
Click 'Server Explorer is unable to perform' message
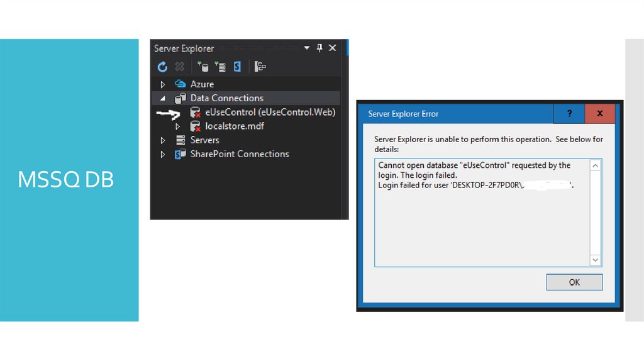[488, 144]
